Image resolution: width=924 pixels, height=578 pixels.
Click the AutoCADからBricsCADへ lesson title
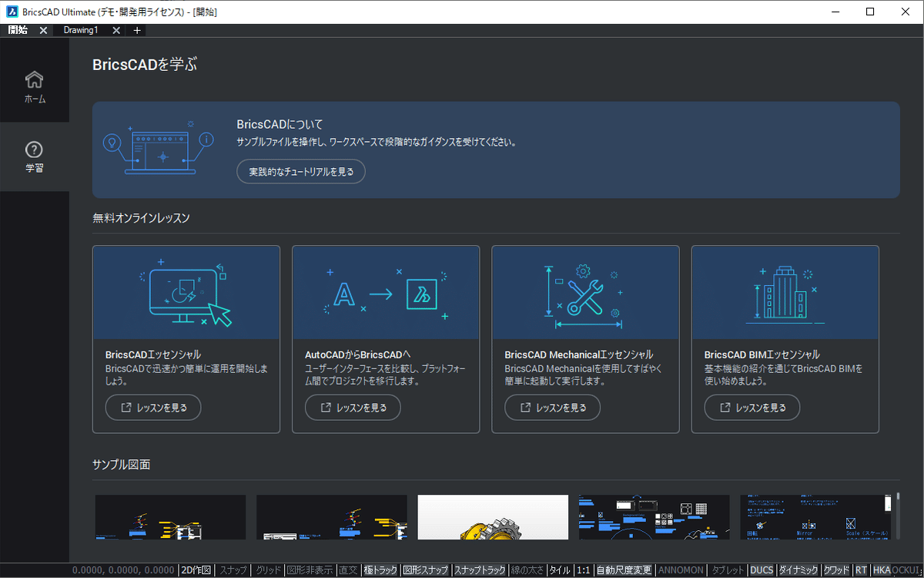[x=358, y=355]
